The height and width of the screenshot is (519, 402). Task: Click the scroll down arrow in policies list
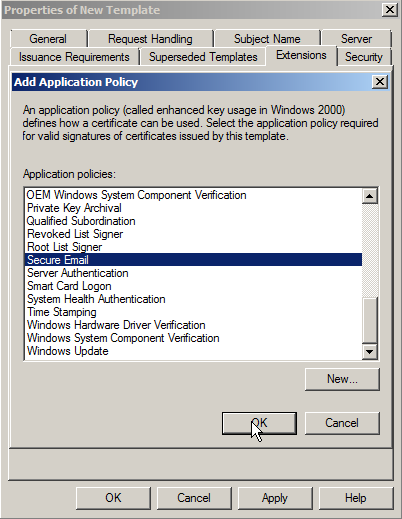pyautogui.click(x=369, y=352)
